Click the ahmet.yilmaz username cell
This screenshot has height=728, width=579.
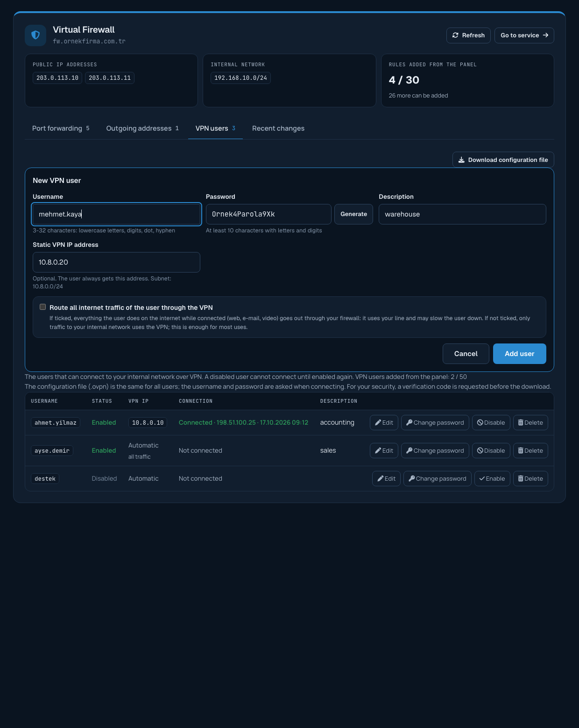click(56, 423)
